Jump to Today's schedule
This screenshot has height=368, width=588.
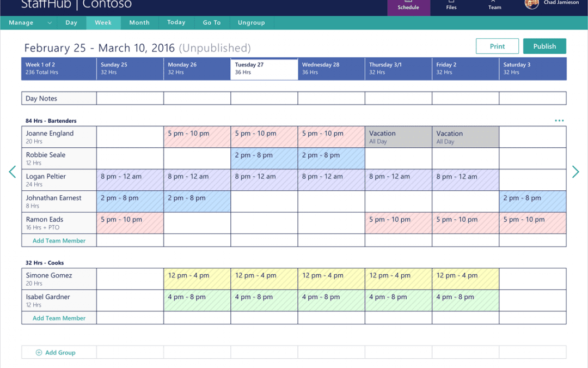tap(176, 22)
